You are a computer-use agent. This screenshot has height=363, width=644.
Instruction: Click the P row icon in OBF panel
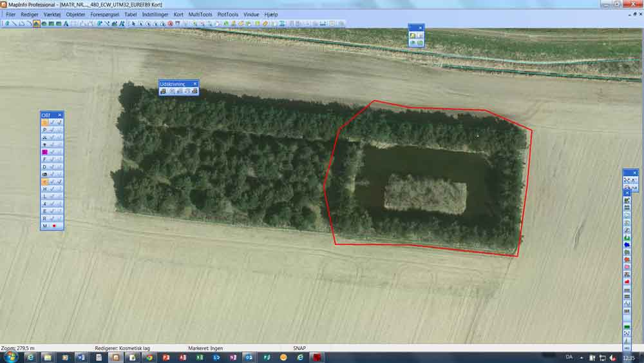click(x=44, y=130)
